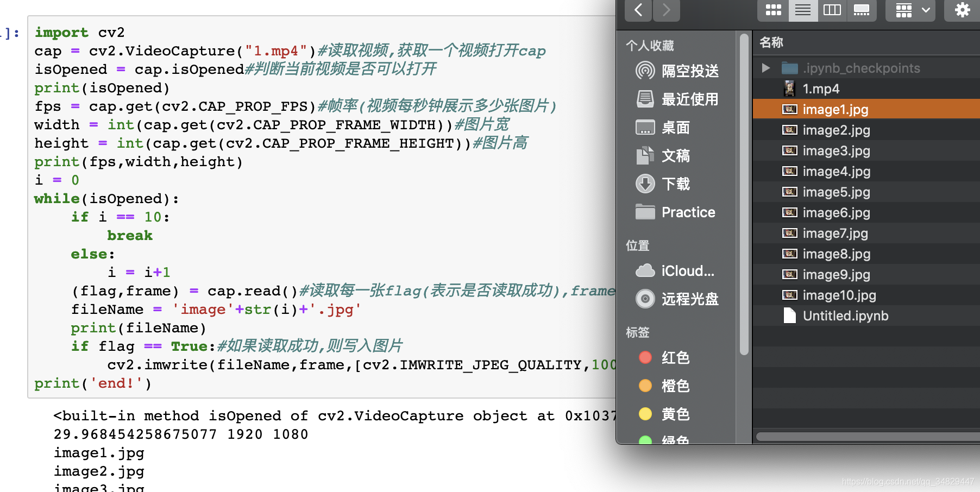This screenshot has height=492, width=980.
Task: Click the break statement in the code cell
Action: (x=130, y=236)
